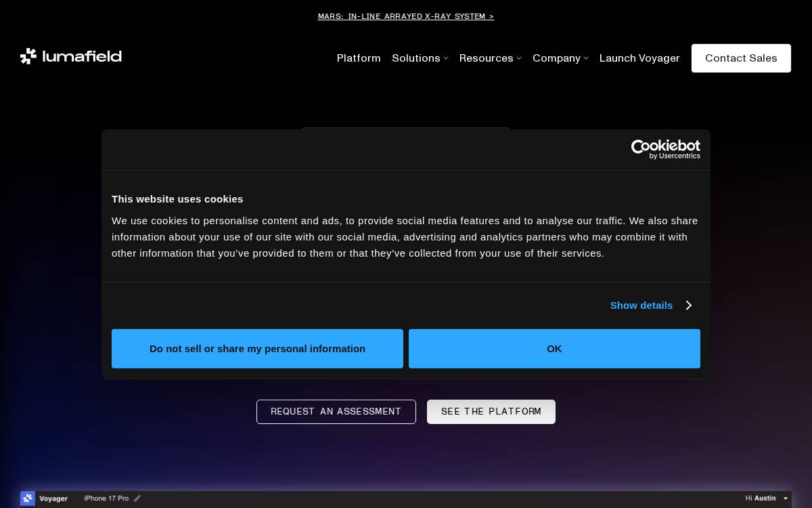
Task: Click Launch Voyager in navigation
Action: click(x=639, y=58)
